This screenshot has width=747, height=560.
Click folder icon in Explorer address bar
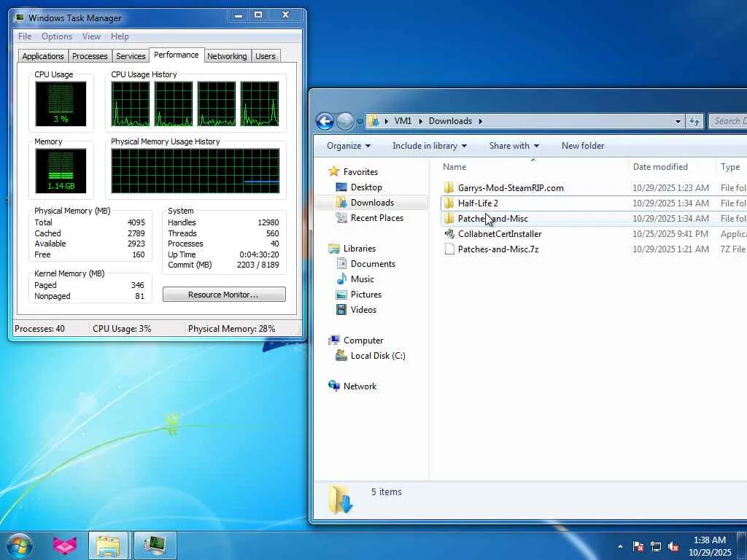coord(375,121)
